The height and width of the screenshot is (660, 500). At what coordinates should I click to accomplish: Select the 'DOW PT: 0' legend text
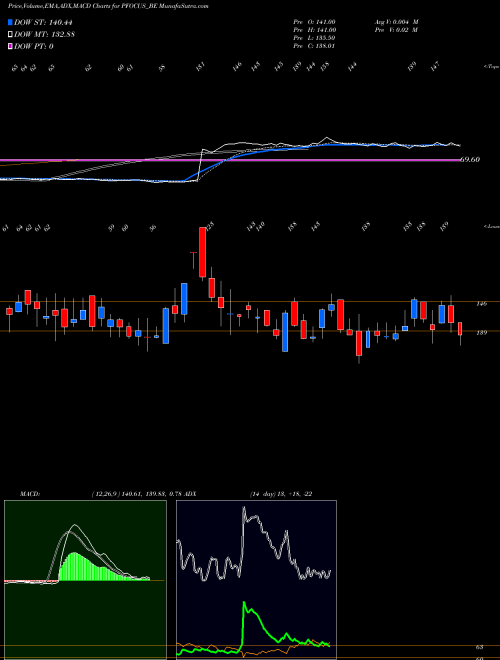[x=34, y=46]
